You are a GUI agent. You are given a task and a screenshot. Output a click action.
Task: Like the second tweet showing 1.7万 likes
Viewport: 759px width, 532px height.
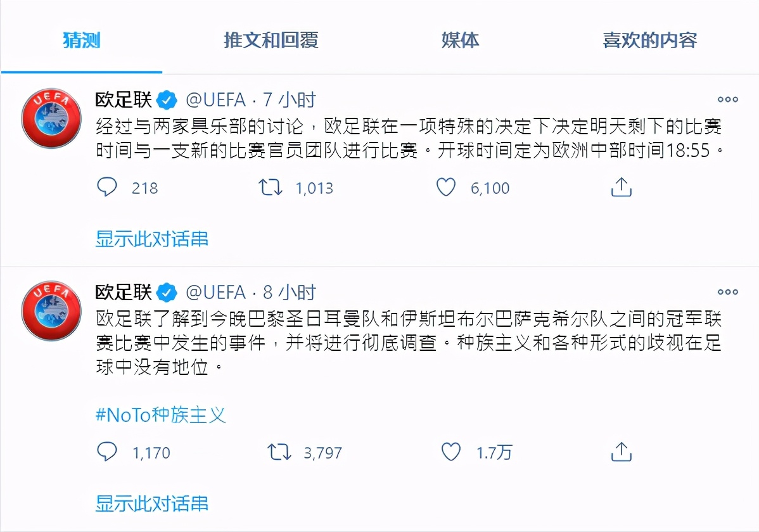point(451,452)
